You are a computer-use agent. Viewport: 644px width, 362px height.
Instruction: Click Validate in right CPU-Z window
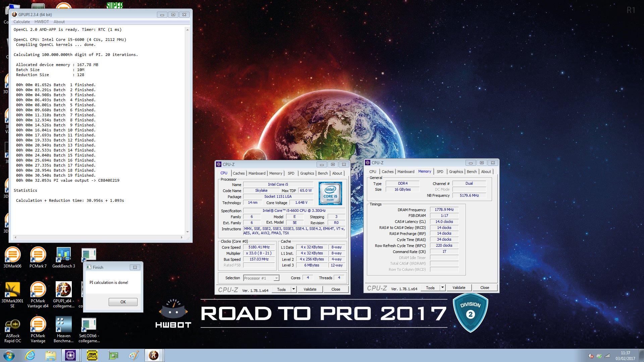459,287
